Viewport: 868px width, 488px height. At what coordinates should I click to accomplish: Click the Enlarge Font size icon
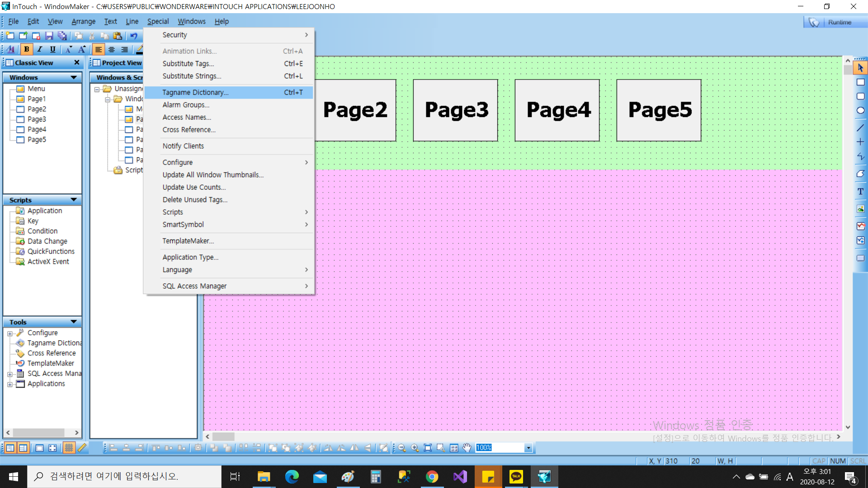[82, 50]
